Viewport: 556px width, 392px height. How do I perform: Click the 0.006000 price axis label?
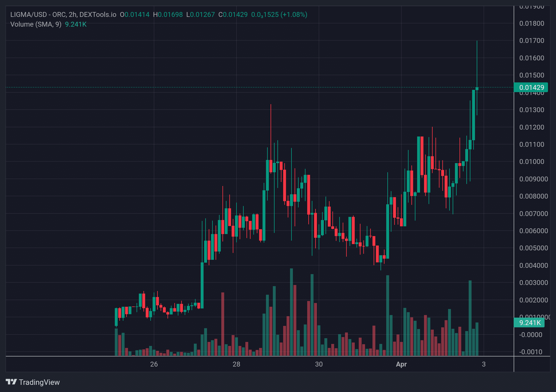534,231
